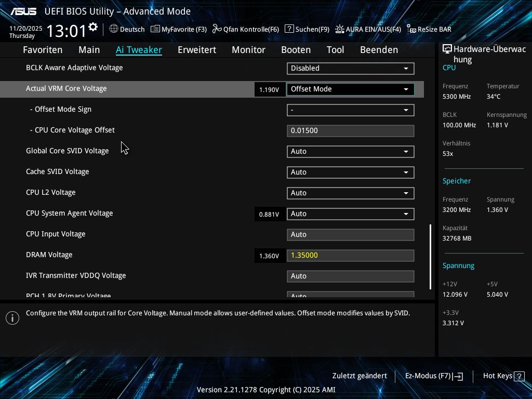Screen dimensions: 532x399
Task: Click Zuletzt geändert
Action: point(360,376)
